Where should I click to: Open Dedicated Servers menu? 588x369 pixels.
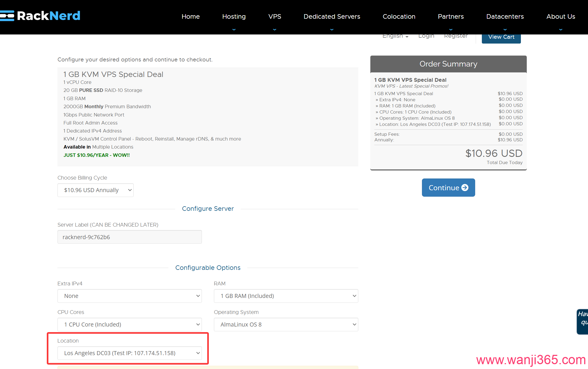332,17
